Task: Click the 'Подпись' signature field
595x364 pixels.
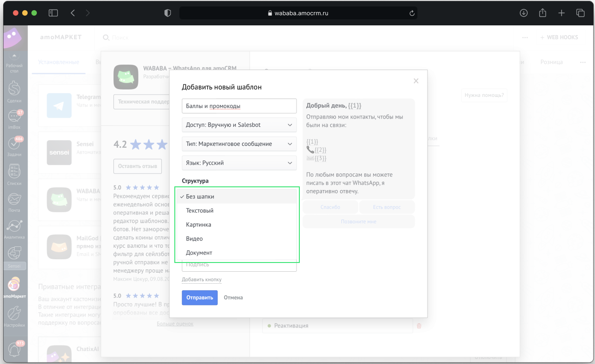Action: click(x=239, y=265)
